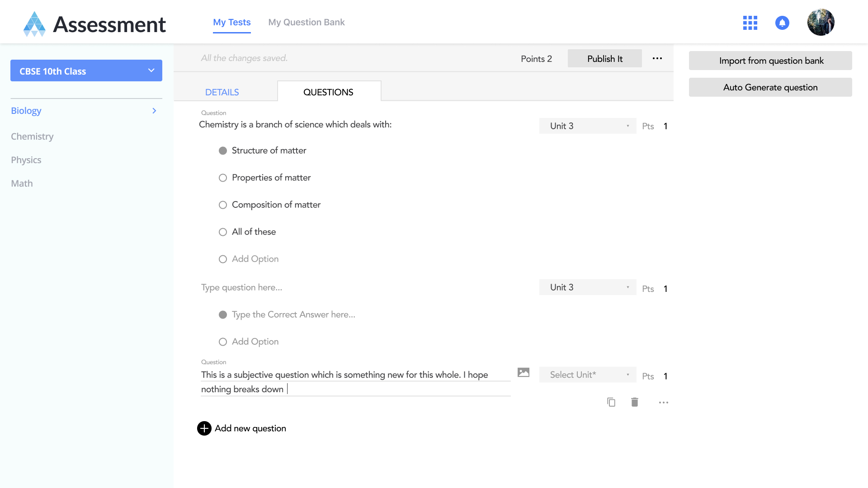
Task: Click the plus icon to add question
Action: [x=204, y=428]
